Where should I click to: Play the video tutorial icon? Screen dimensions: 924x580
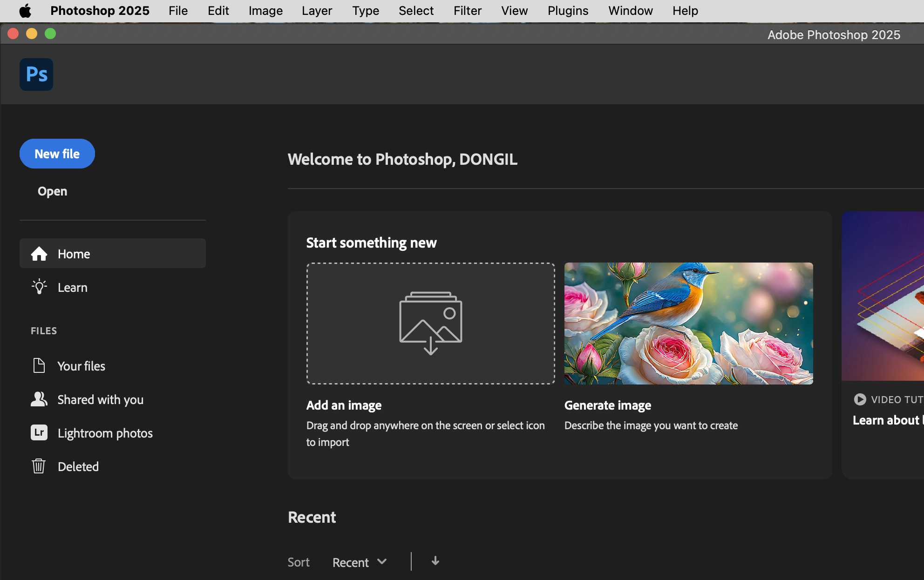[860, 399]
